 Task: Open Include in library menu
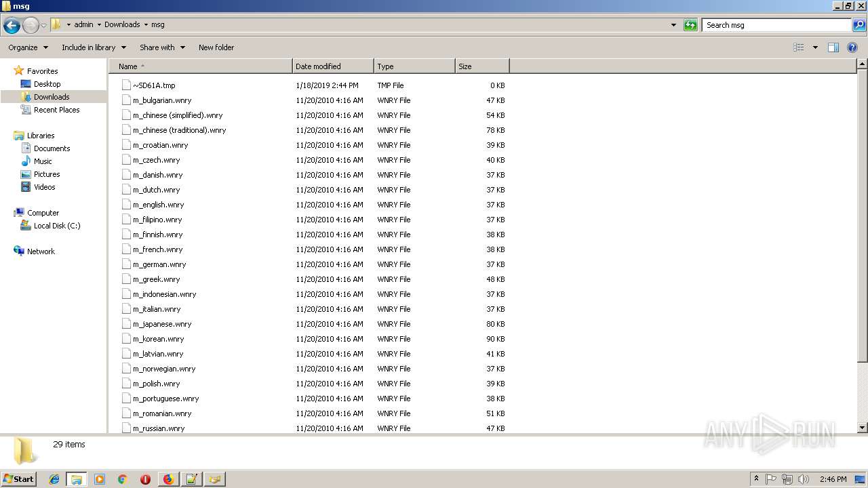pyautogui.click(x=94, y=47)
